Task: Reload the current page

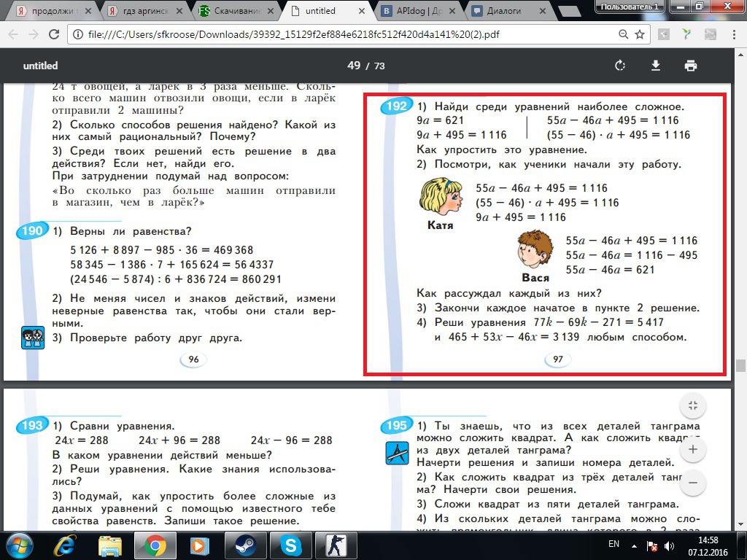Action: [54, 34]
